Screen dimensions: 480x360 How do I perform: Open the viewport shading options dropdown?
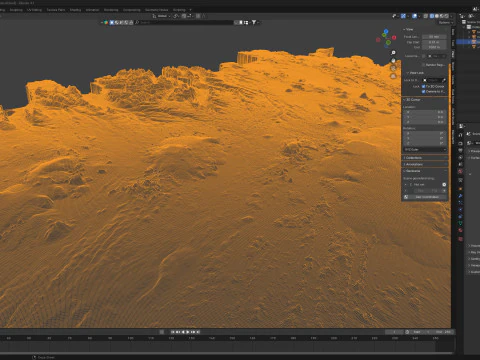(x=451, y=16)
